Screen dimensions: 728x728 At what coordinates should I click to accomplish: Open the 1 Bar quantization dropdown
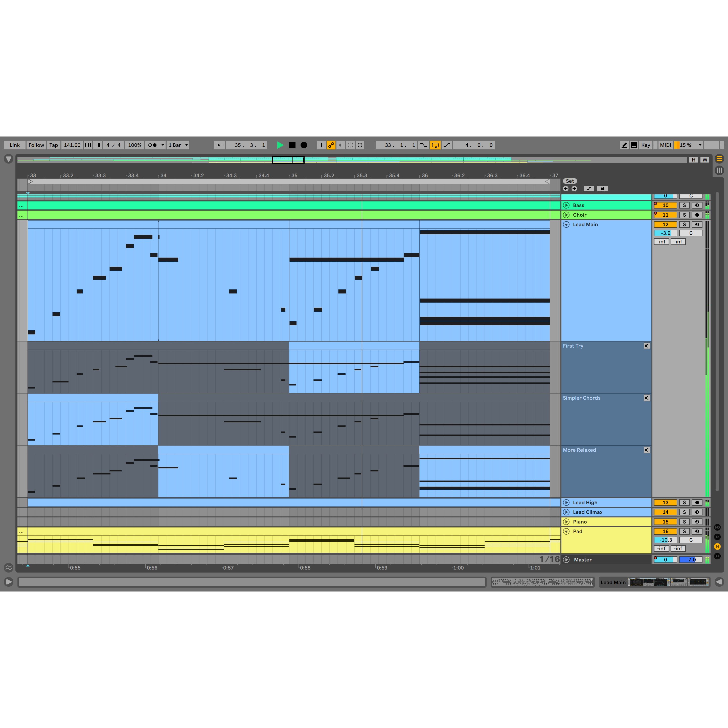point(178,145)
